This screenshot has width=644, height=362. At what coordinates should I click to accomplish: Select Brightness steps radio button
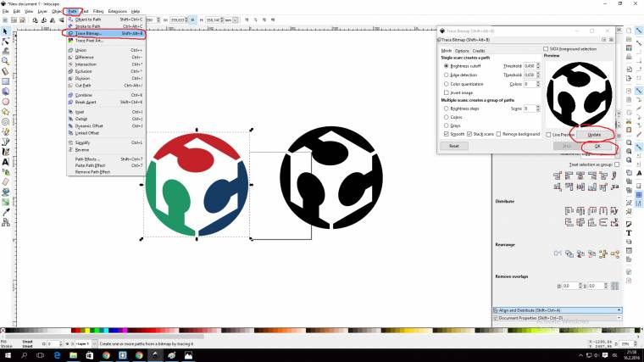pos(446,109)
